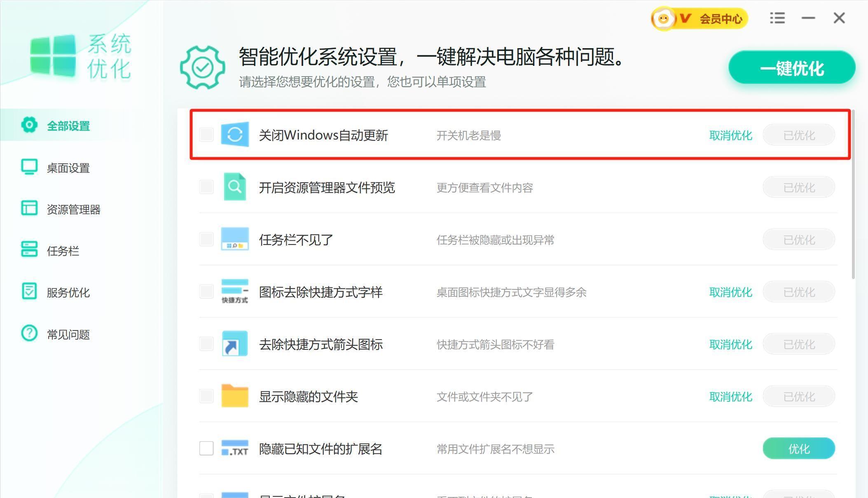Select the 去除快捷方式箭头图标 title text
The image size is (868, 498).
point(321,344)
